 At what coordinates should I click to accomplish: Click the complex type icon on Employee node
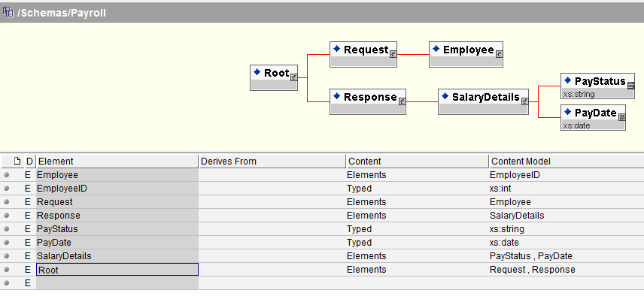(499, 54)
